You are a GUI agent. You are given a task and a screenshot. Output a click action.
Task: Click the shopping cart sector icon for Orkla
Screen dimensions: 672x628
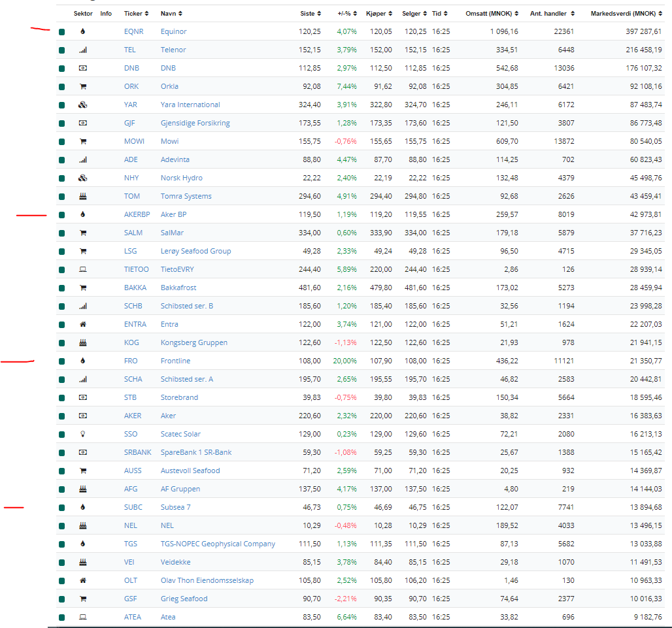[83, 86]
